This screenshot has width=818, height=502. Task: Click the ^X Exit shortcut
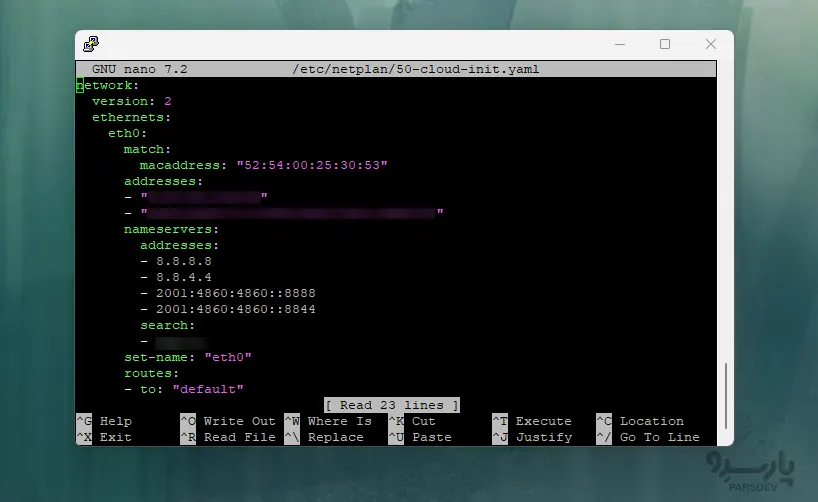point(104,437)
